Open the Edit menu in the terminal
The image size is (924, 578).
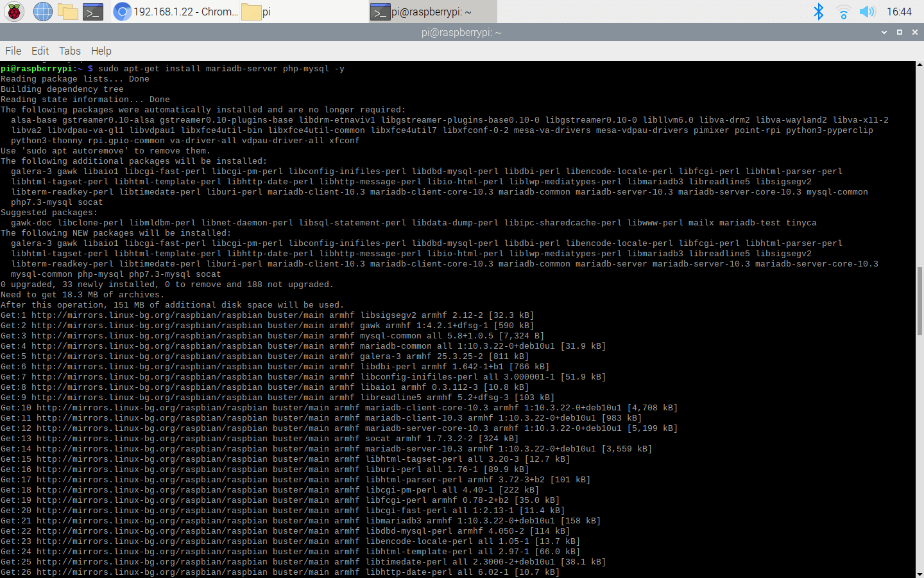pyautogui.click(x=40, y=51)
